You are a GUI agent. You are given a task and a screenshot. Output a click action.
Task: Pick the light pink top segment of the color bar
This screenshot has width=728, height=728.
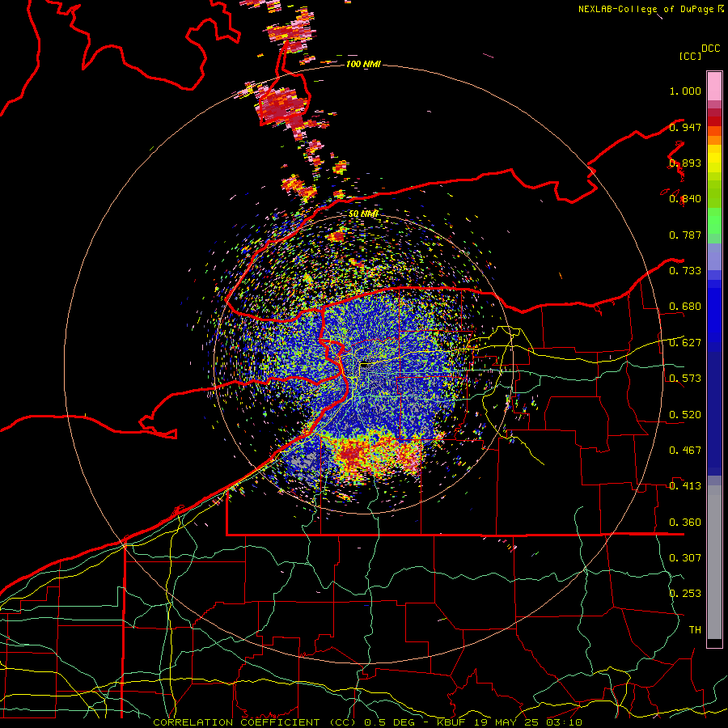click(714, 87)
